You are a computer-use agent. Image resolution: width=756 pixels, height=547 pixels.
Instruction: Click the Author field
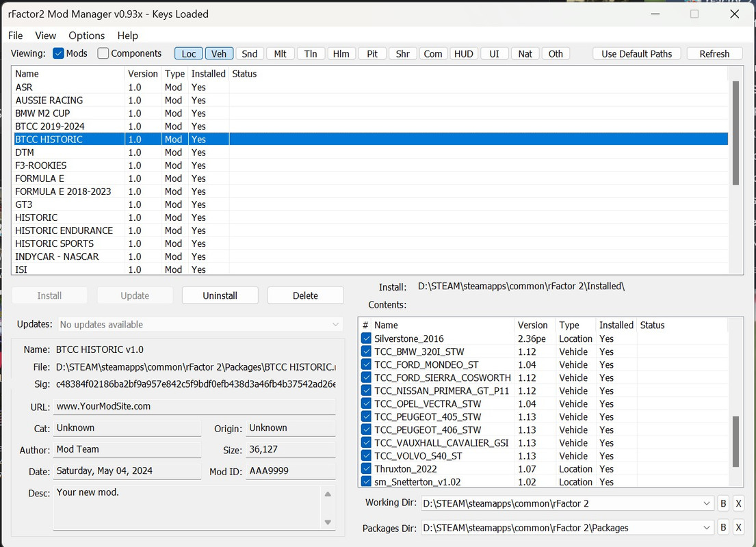tap(127, 449)
